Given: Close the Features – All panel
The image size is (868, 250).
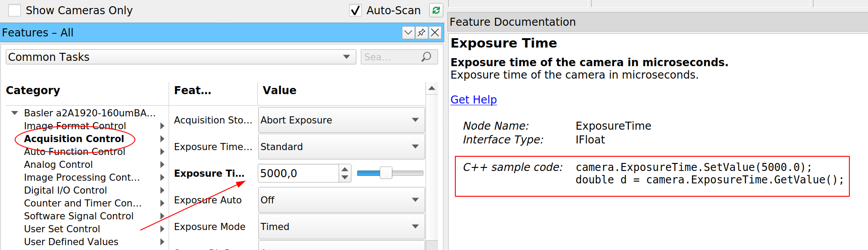Looking at the screenshot, I should coord(435,32).
